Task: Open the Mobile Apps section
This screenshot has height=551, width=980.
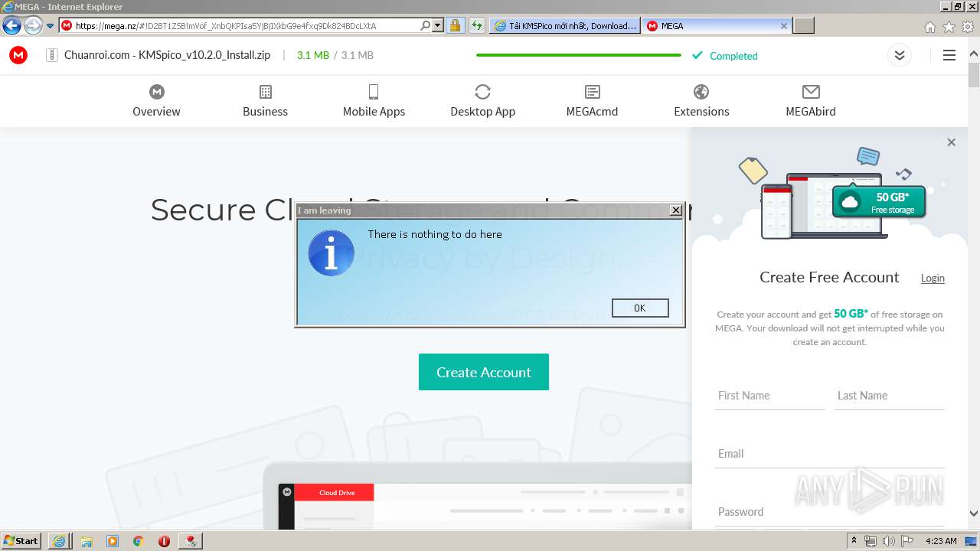Action: coord(374,101)
